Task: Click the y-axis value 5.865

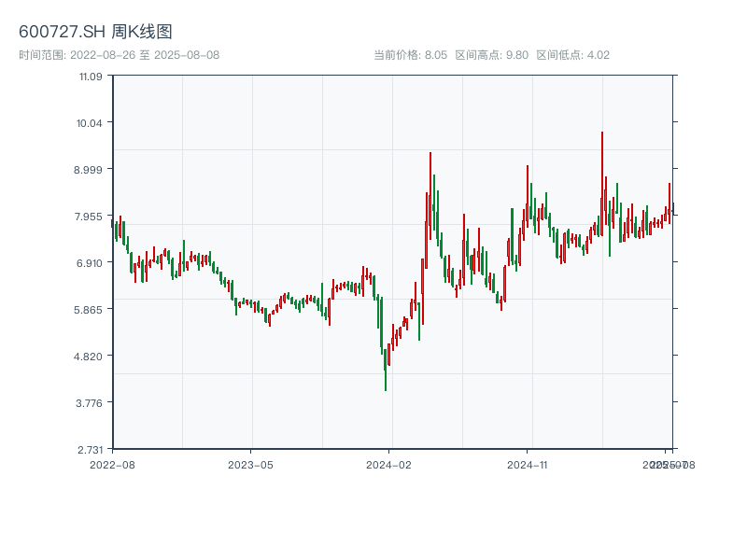Action: click(x=88, y=310)
